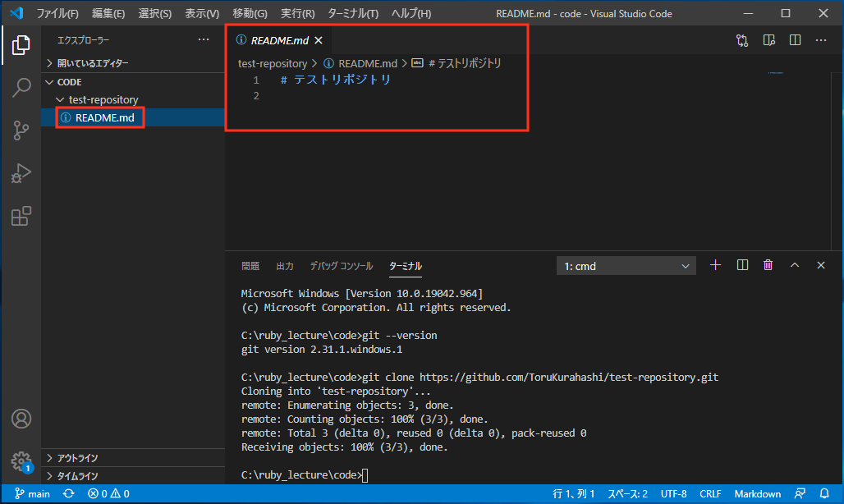Switch to the 問題 panel tab
Screen dimensions: 844x504
pyautogui.click(x=250, y=266)
